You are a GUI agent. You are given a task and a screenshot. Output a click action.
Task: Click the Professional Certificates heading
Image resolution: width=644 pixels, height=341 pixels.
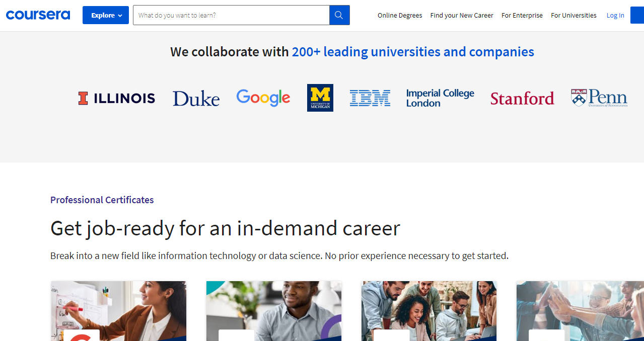tap(102, 200)
